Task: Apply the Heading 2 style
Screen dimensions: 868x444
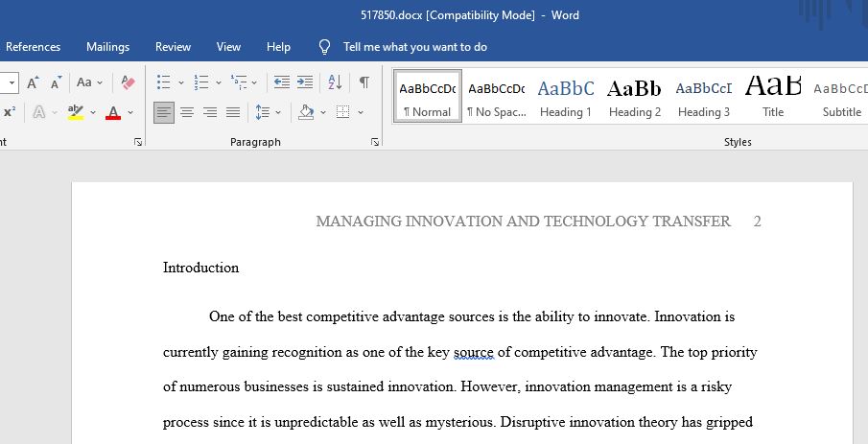Action: coord(634,95)
